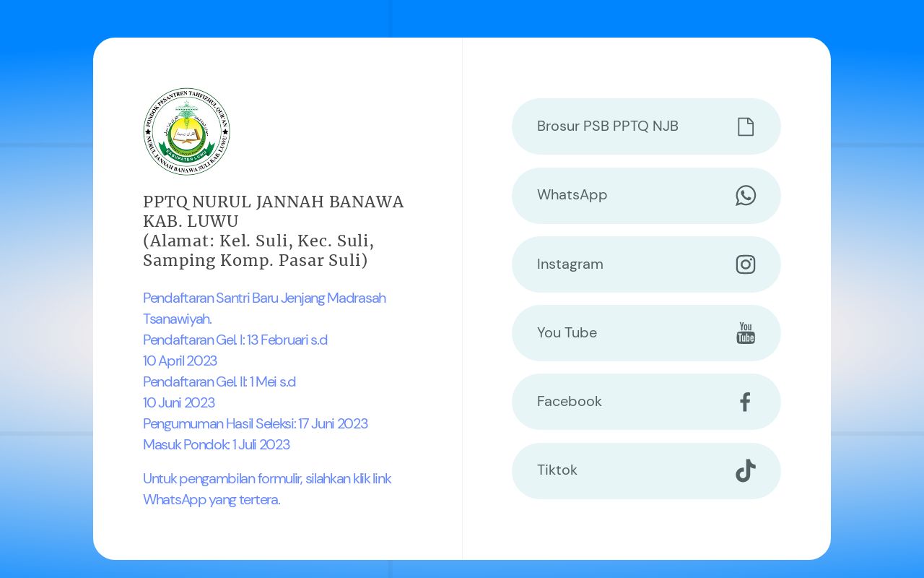The image size is (924, 578).
Task: Click the round pesantren logo image
Action: (186, 131)
